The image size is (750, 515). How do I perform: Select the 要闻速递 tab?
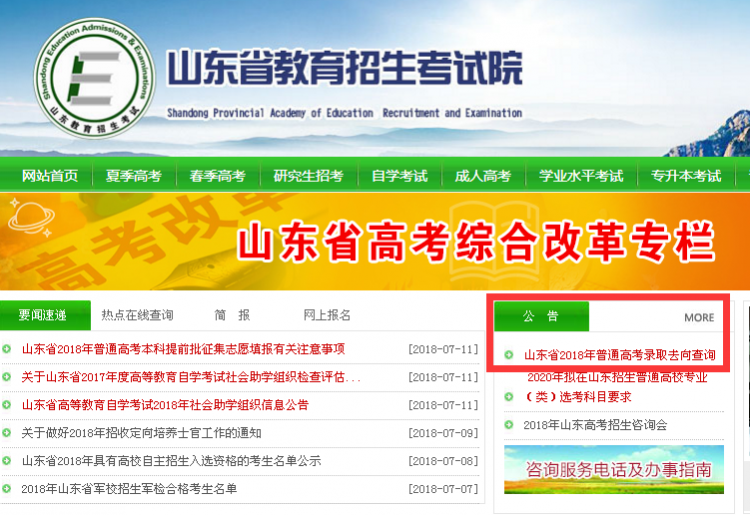click(x=45, y=315)
